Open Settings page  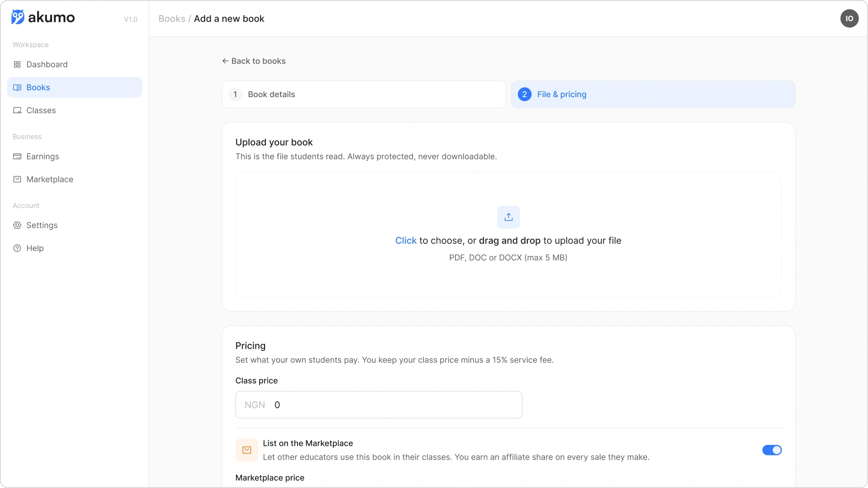coord(75,225)
